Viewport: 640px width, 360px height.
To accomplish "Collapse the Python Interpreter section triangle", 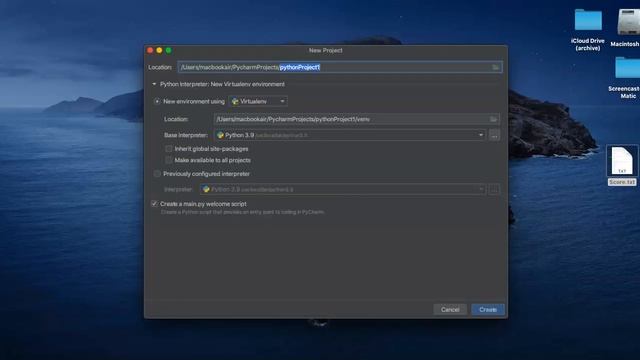I will coord(154,84).
